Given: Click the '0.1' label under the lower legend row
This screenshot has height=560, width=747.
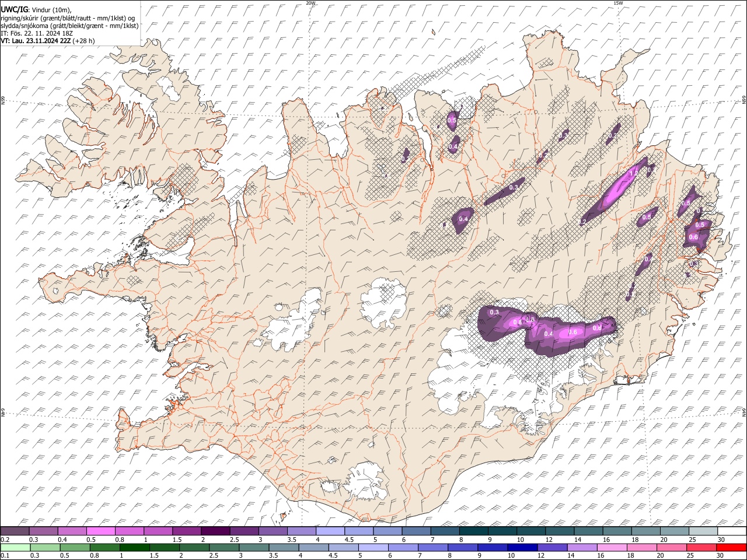Looking at the screenshot, I should tap(4, 556).
